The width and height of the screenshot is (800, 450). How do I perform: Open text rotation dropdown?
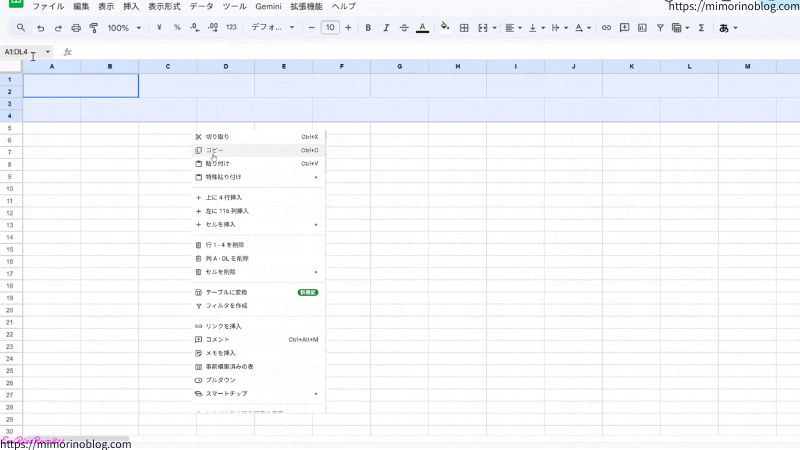pos(583,28)
